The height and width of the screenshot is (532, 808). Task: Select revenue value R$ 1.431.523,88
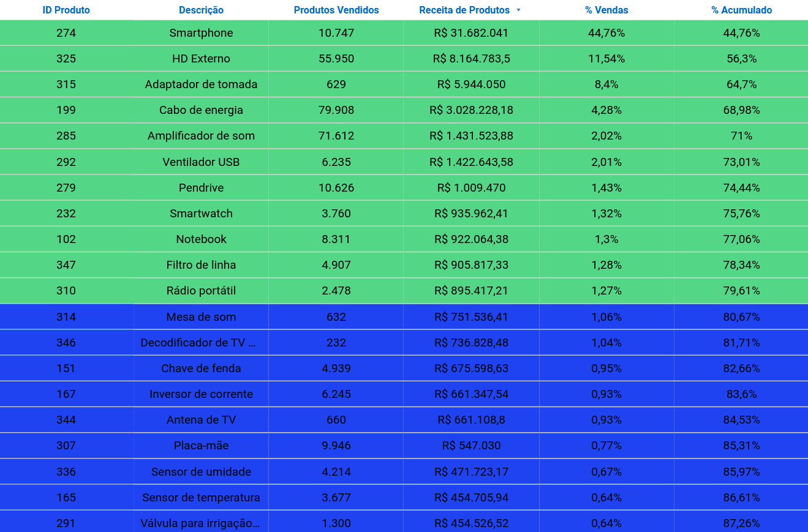[471, 136]
